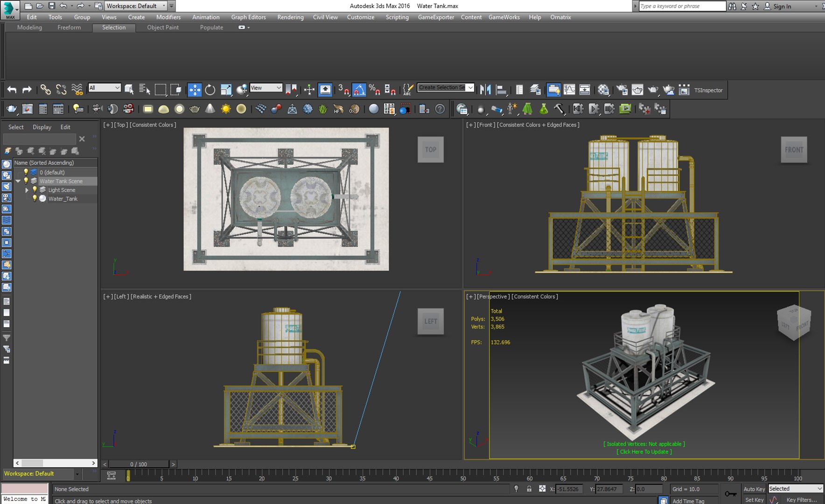Viewport: 825px width, 504px height.
Task: Activate the Select and Rotate tool
Action: coord(210,90)
